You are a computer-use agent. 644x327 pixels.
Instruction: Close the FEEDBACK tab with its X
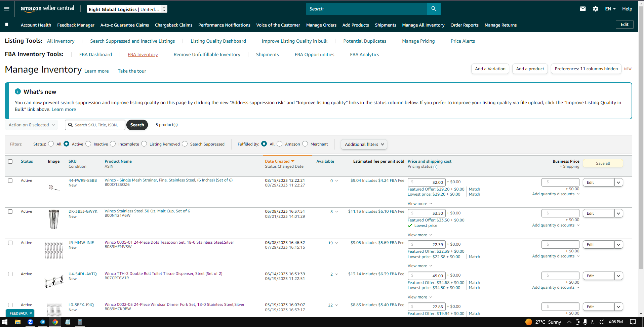tap(31, 313)
